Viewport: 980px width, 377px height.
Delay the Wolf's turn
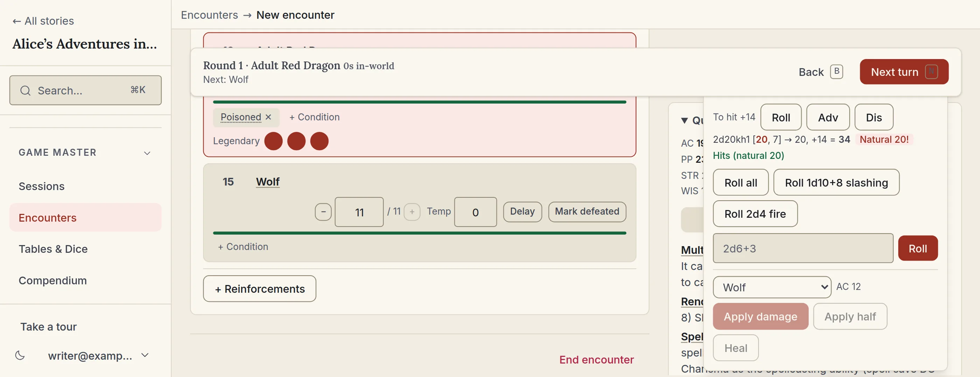point(522,211)
